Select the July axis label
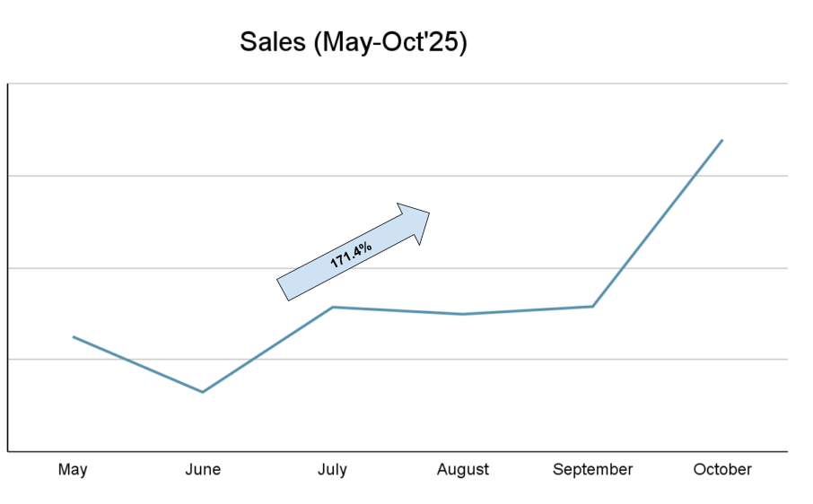 point(332,470)
